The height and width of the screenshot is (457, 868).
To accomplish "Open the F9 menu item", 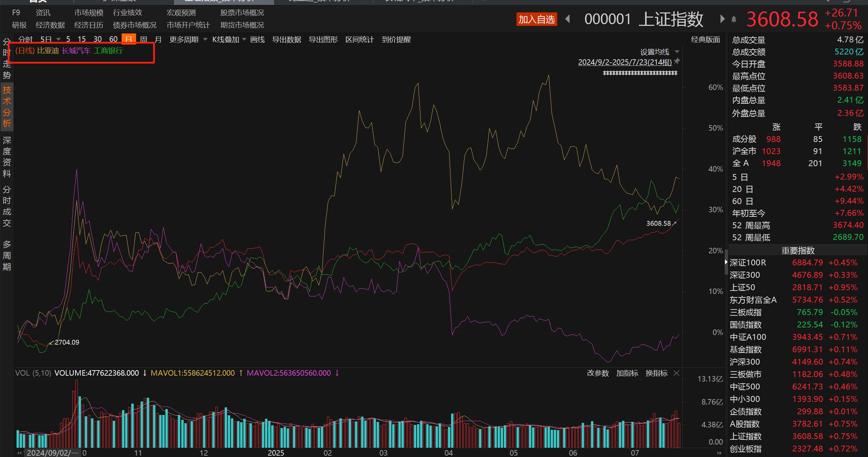I will [16, 13].
